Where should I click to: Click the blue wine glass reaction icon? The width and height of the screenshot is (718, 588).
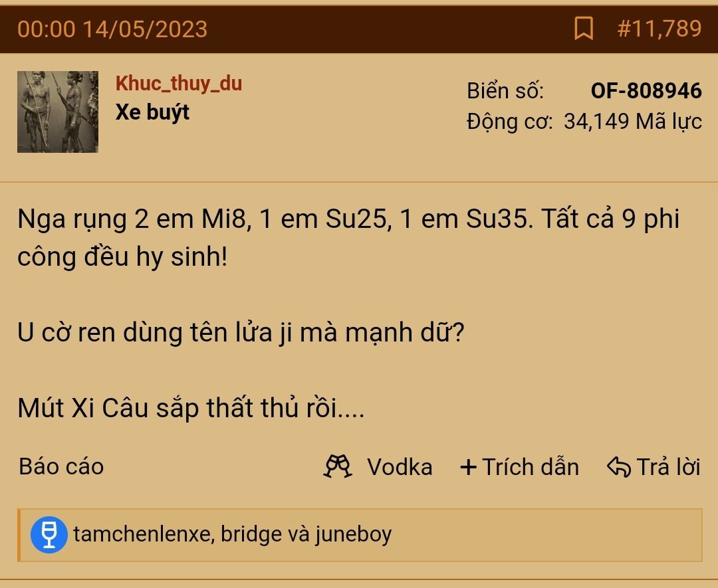tap(49, 535)
